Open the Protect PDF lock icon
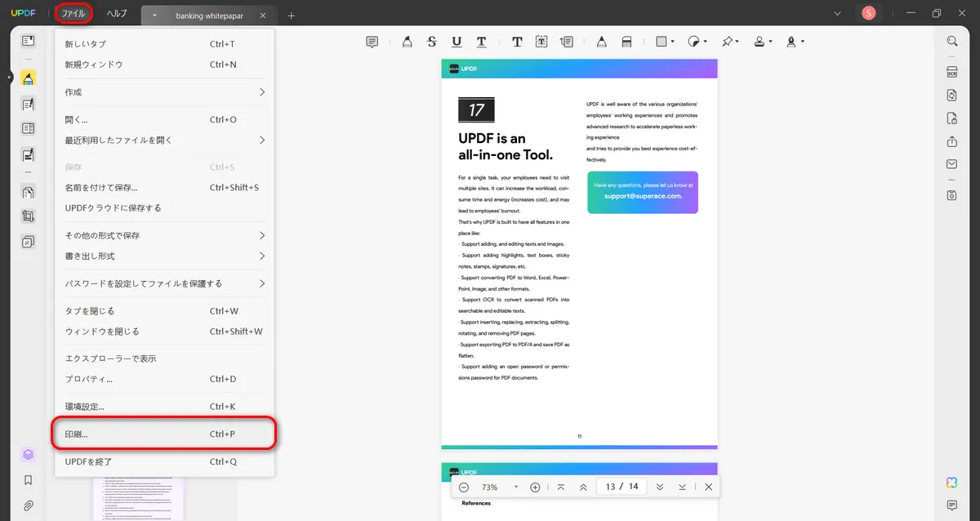 951,119
